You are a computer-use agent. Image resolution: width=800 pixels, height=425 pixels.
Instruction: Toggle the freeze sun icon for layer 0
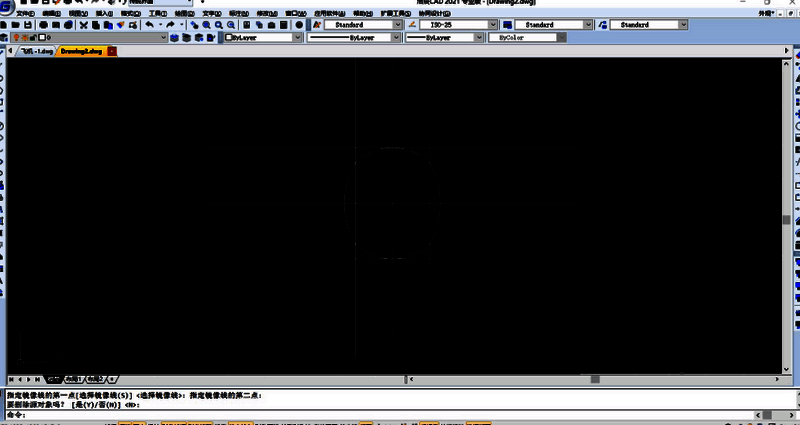pyautogui.click(x=24, y=37)
